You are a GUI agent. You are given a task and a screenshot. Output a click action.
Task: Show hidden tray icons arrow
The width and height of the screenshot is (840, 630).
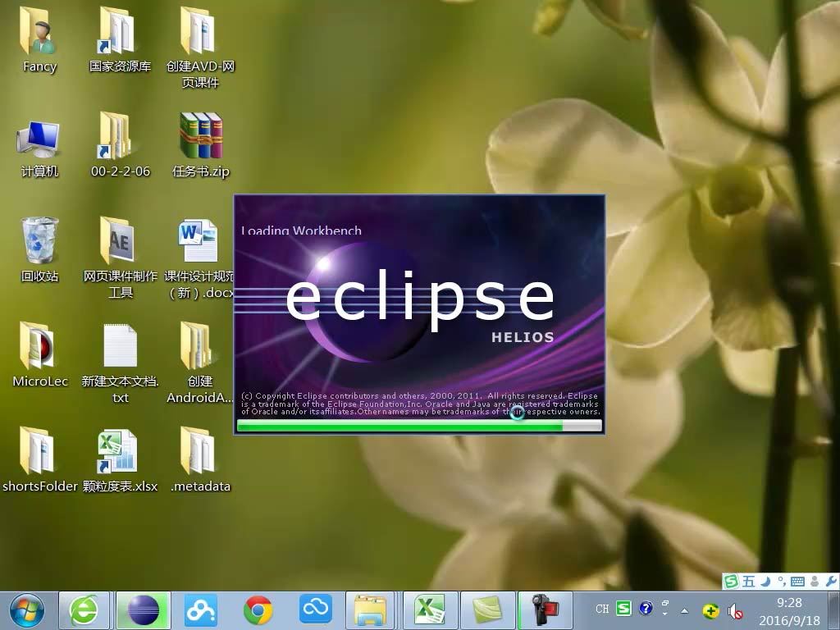pos(684,610)
